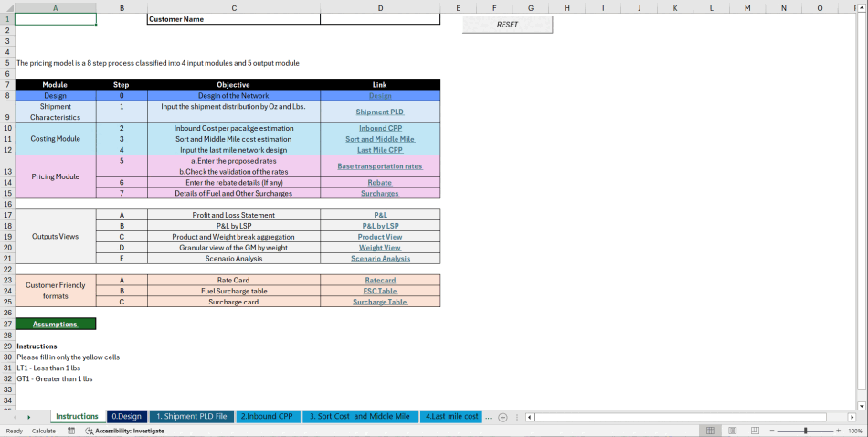
Task: Click the add new sheet plus icon
Action: coord(503,417)
